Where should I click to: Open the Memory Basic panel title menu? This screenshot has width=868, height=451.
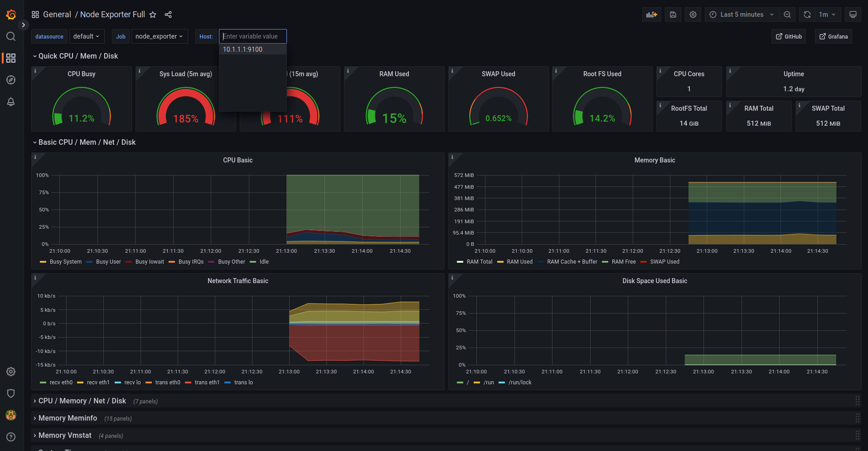[655, 160]
